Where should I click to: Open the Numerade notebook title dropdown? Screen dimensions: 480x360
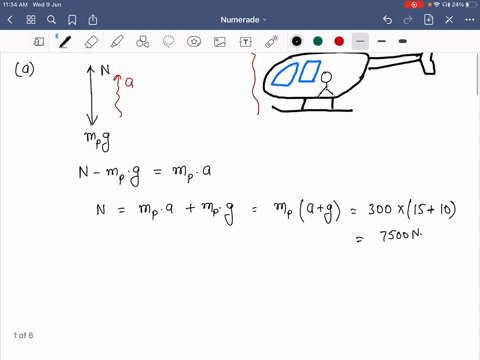point(243,20)
